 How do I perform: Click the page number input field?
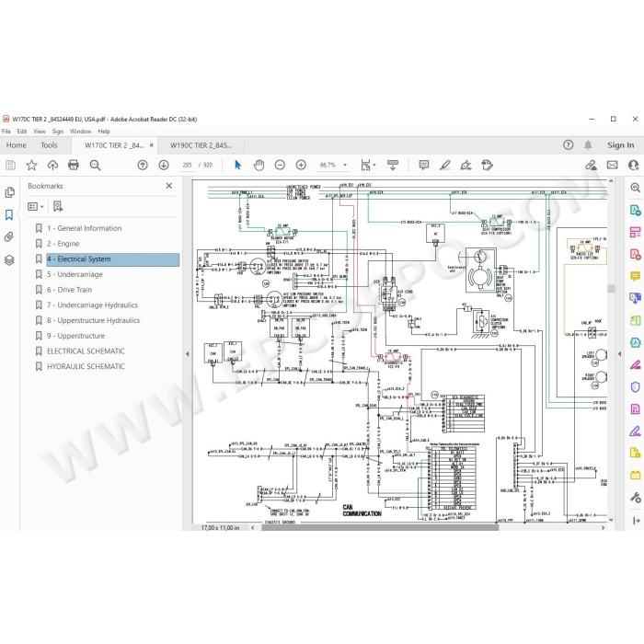(x=188, y=165)
